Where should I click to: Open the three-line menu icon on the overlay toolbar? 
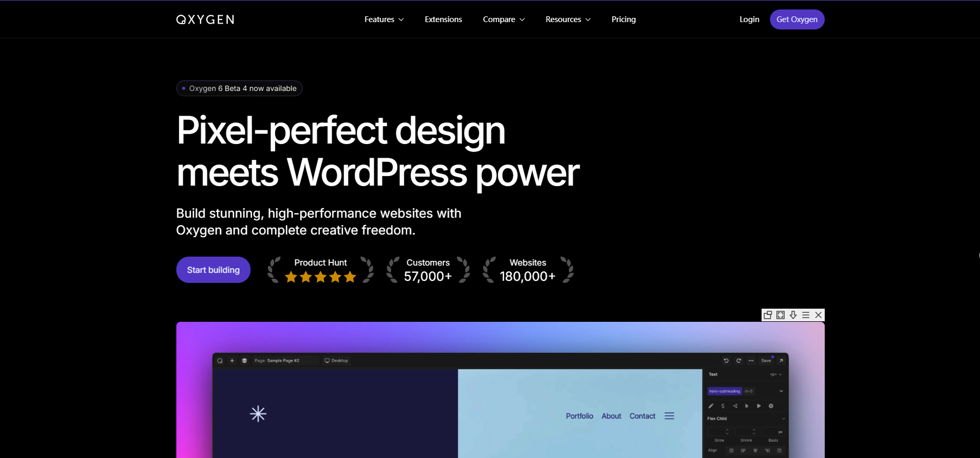[x=806, y=315]
